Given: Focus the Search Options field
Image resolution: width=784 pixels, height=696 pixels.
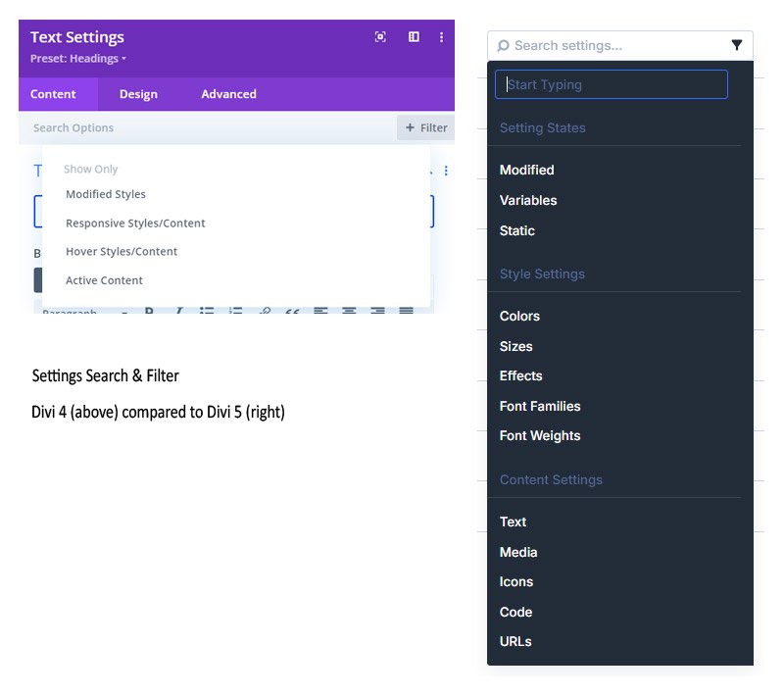Looking at the screenshot, I should pos(208,128).
